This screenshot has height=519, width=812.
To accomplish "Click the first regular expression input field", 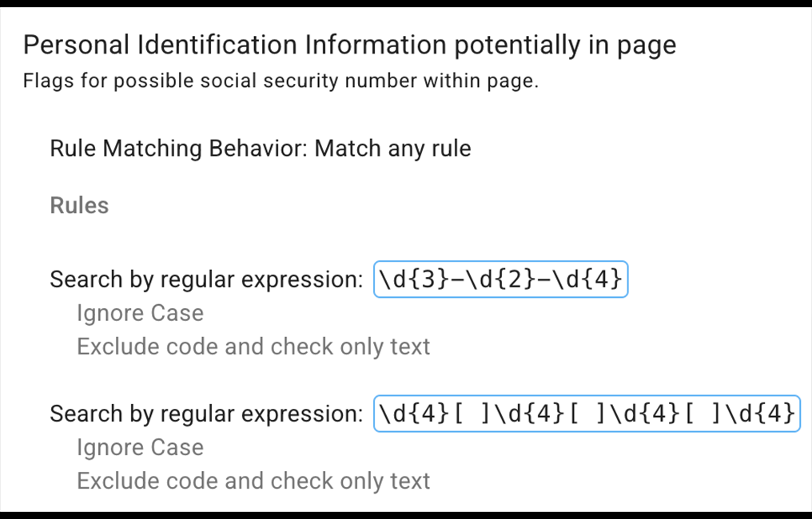I will pos(500,279).
